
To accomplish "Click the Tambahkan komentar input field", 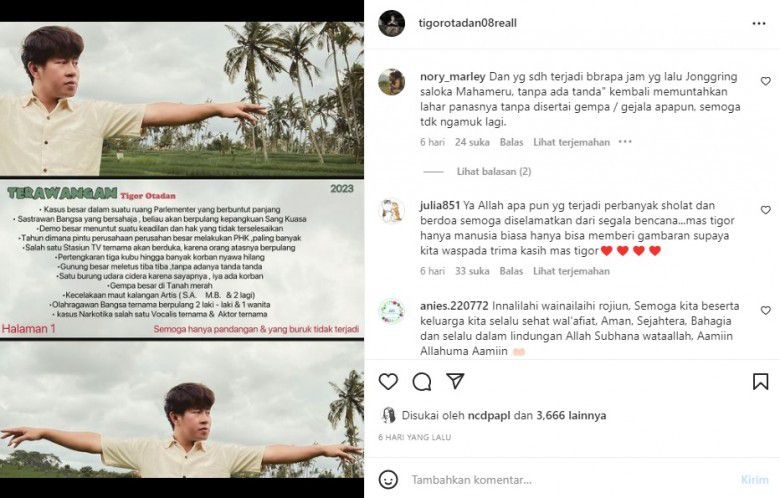I will (571, 480).
